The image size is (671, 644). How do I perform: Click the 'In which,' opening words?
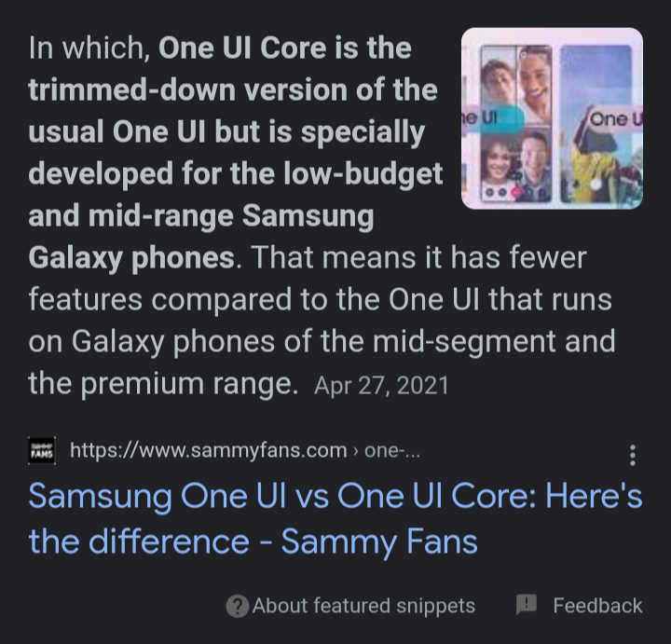[89, 48]
